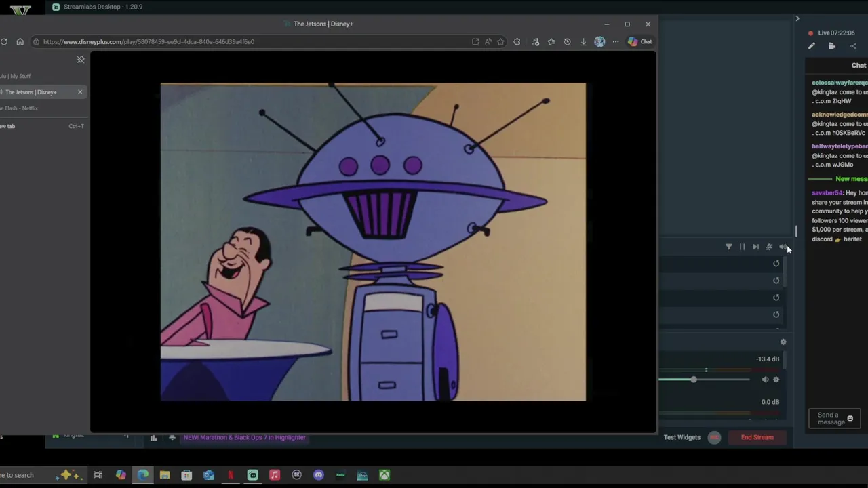Click the stats bar chart icon in footer
Screen dimensions: 868x488
click(x=153, y=439)
